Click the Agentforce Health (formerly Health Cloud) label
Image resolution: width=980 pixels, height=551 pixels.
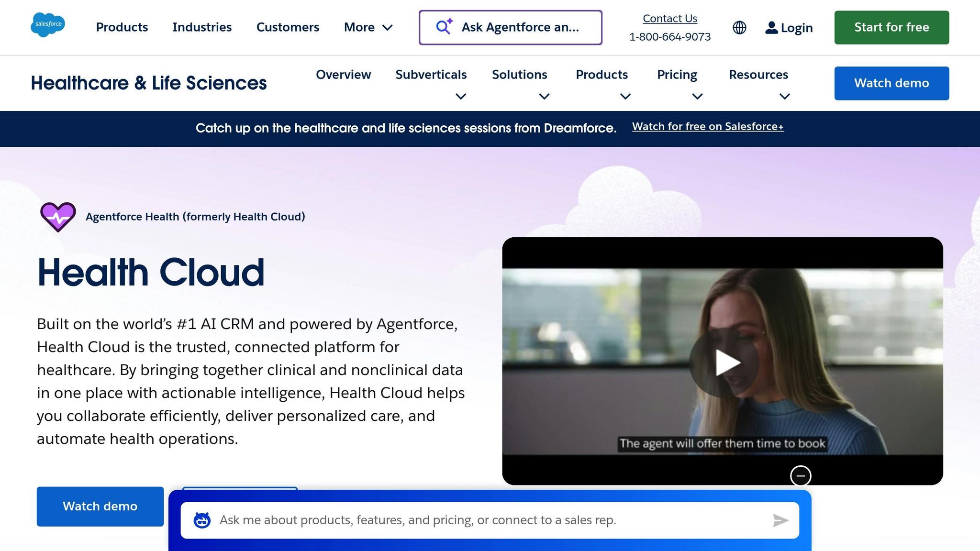pos(195,217)
